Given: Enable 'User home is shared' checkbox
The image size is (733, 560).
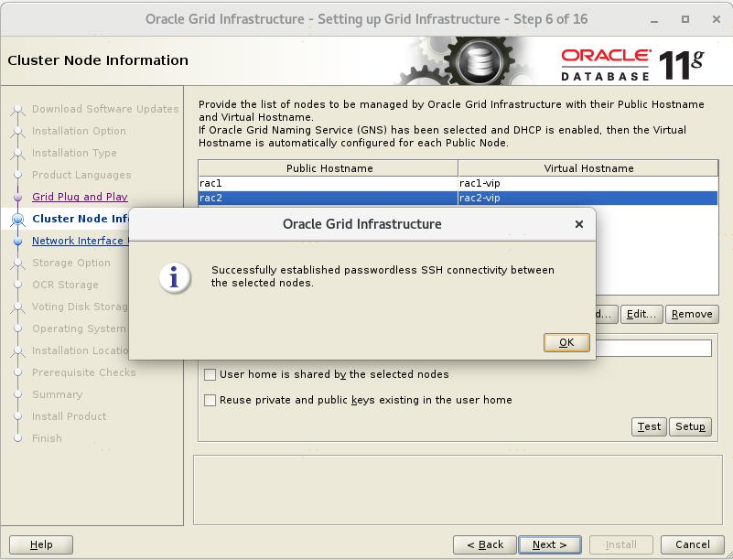Looking at the screenshot, I should click(210, 374).
